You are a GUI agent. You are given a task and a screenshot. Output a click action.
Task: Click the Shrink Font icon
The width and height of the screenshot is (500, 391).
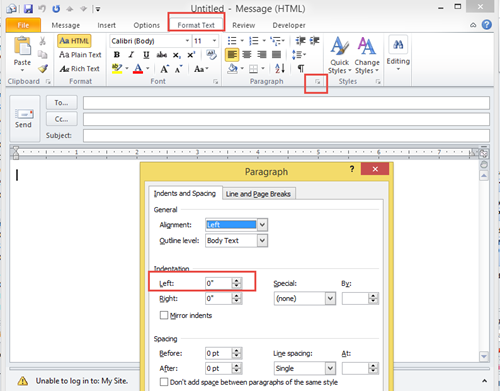[179, 69]
